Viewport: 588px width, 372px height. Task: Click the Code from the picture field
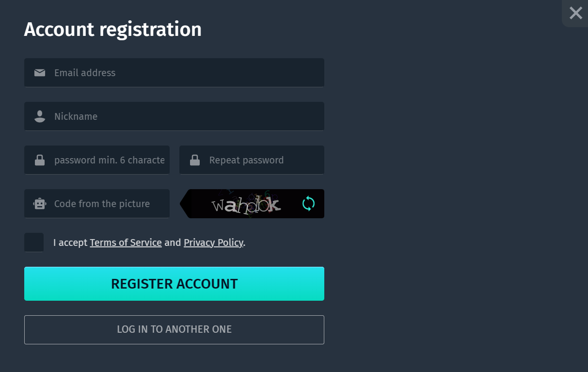click(x=97, y=204)
